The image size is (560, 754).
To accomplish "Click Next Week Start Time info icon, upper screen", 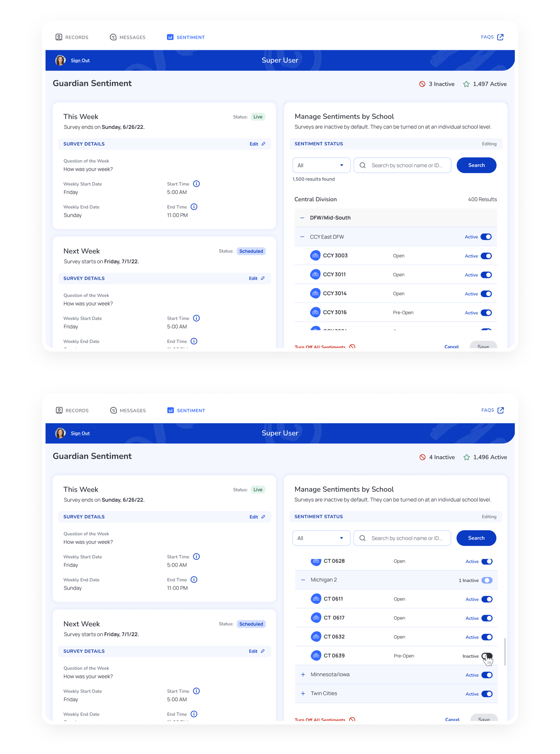I will pyautogui.click(x=196, y=318).
